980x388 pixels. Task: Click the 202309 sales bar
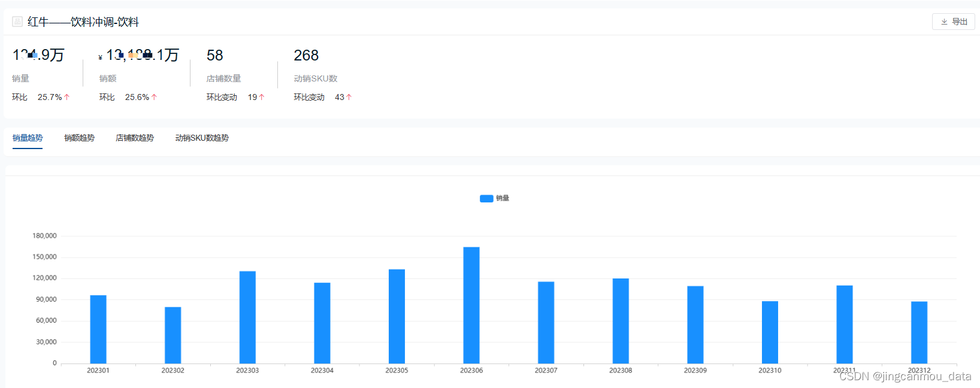[695, 325]
